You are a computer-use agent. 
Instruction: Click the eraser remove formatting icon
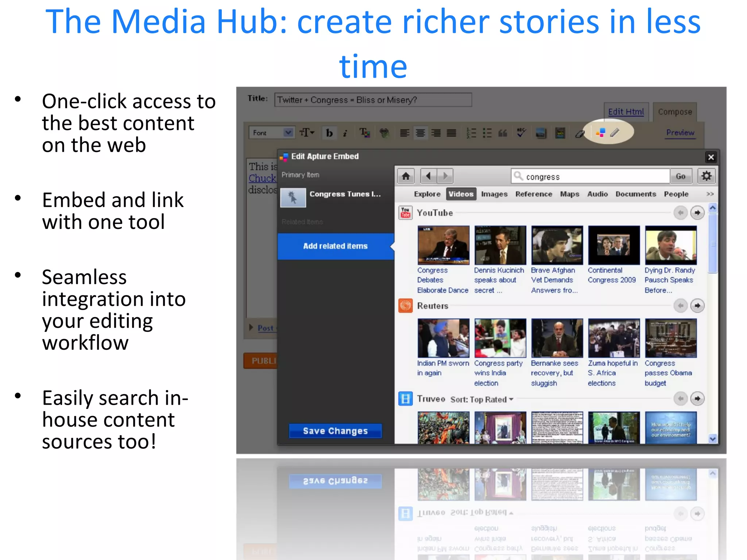580,134
